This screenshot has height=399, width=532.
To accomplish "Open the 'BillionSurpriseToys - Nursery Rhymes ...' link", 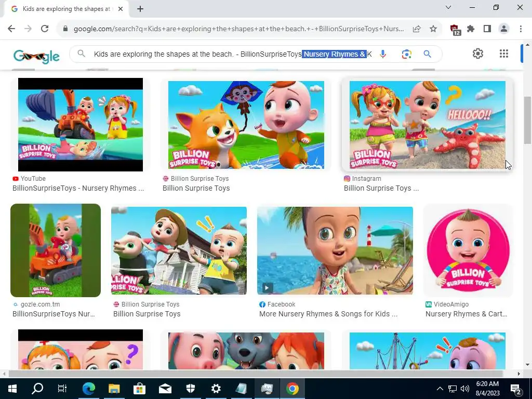I will click(78, 188).
